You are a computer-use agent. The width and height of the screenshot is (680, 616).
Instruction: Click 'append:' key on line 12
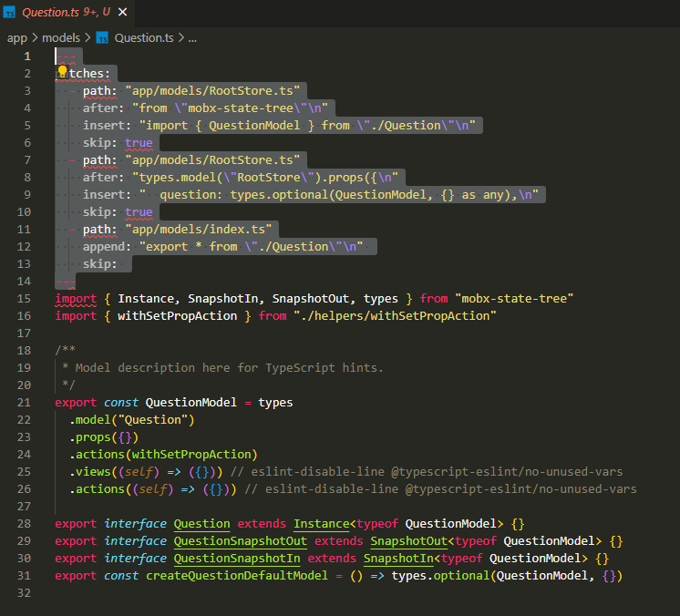(108, 247)
